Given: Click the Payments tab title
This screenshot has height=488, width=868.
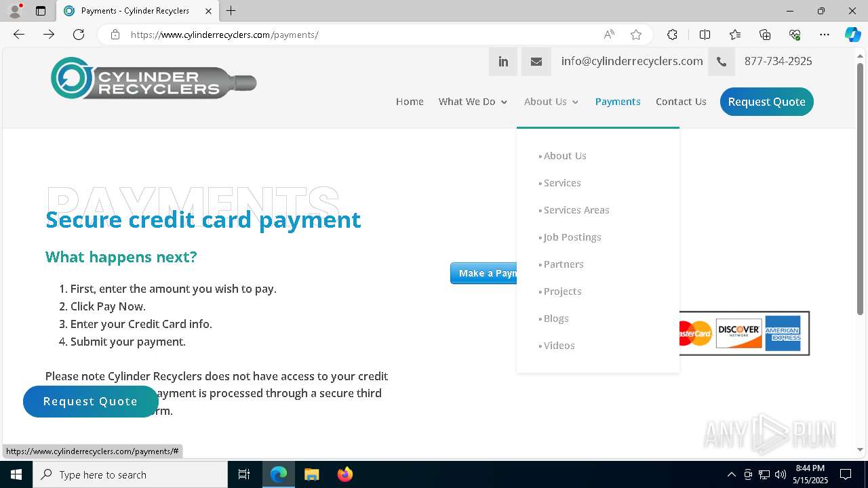Looking at the screenshot, I should (x=135, y=11).
